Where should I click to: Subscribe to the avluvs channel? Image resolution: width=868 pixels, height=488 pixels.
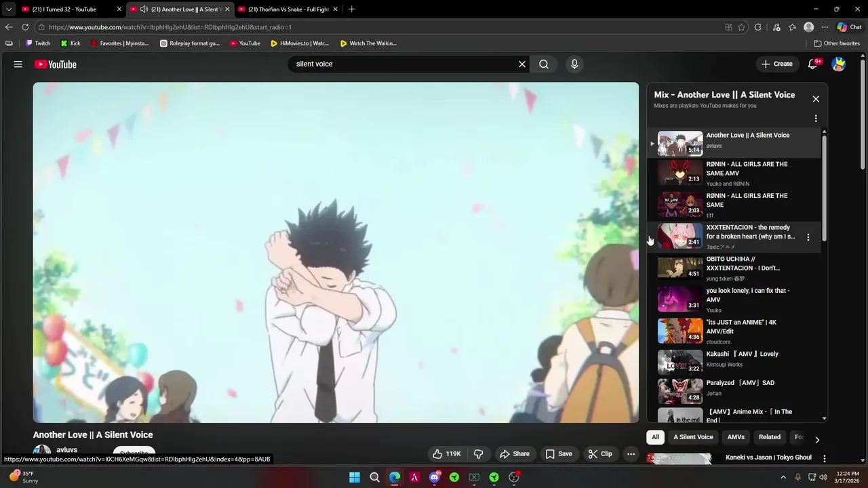click(x=134, y=453)
